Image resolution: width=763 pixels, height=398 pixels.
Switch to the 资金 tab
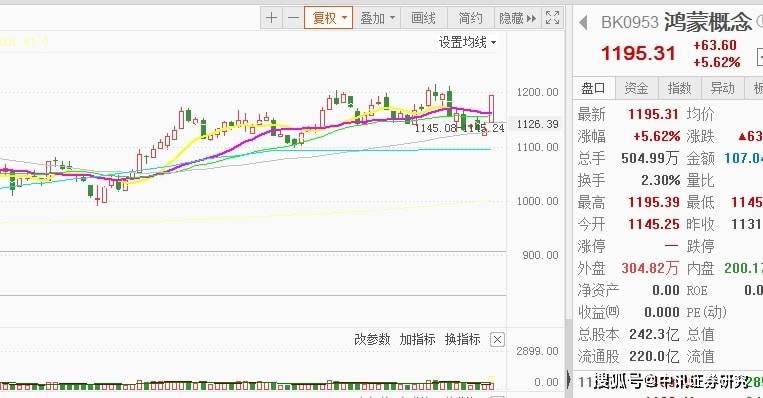(x=636, y=88)
